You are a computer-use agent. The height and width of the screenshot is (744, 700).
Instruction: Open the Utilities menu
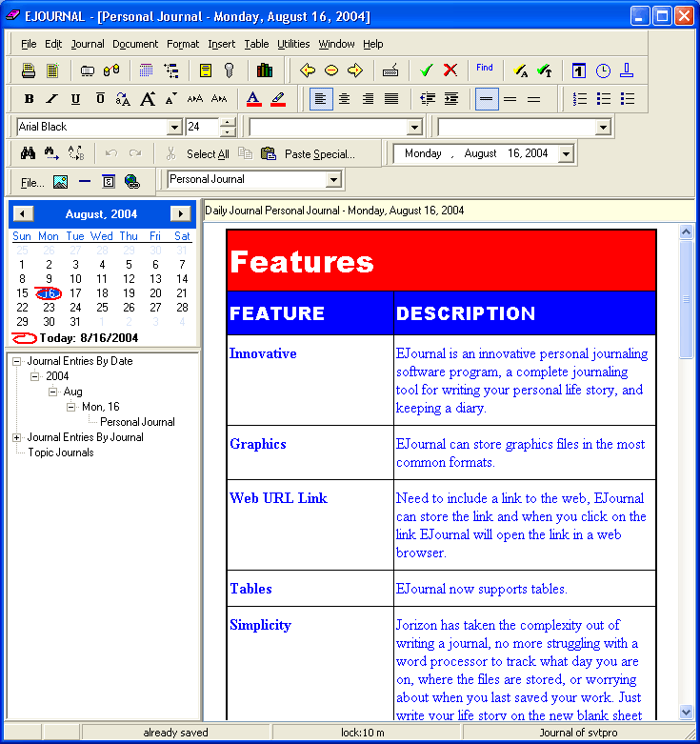(x=293, y=44)
